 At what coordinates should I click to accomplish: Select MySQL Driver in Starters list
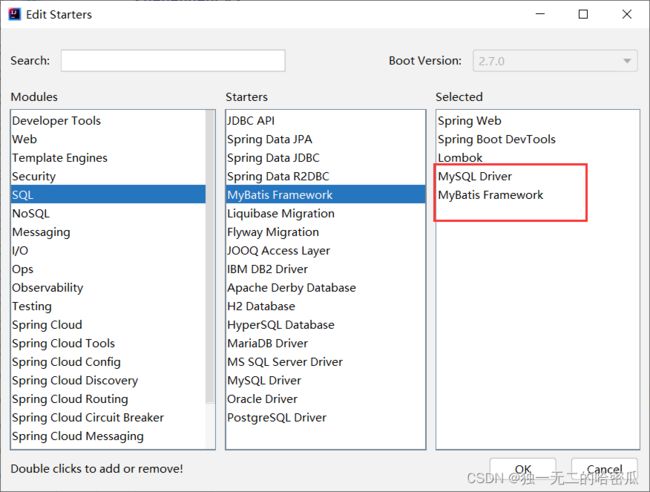(264, 381)
